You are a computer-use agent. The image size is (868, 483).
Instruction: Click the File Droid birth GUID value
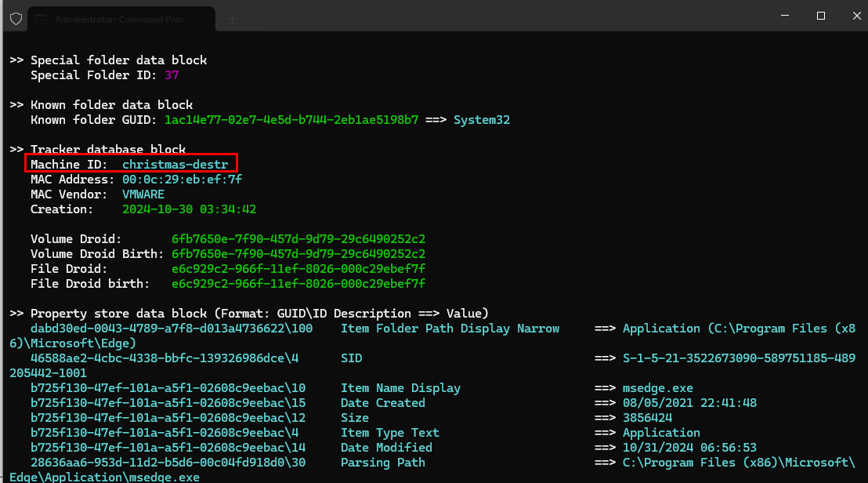[298, 284]
